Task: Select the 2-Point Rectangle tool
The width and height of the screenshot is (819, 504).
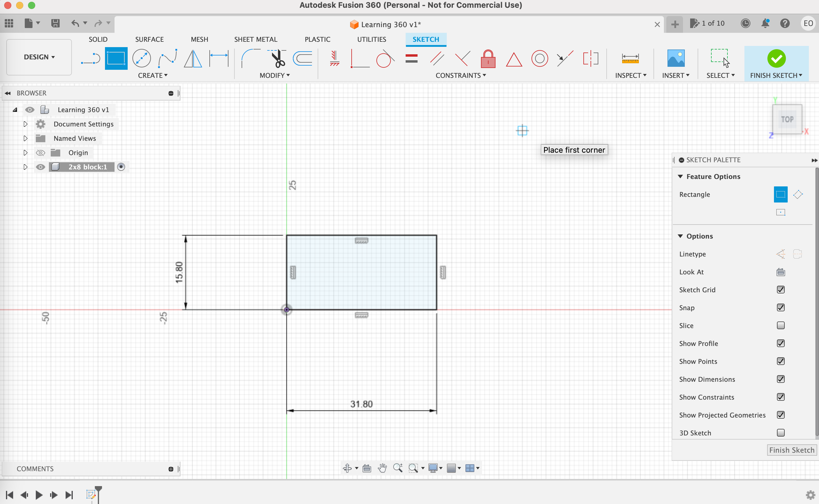Action: [x=116, y=58]
